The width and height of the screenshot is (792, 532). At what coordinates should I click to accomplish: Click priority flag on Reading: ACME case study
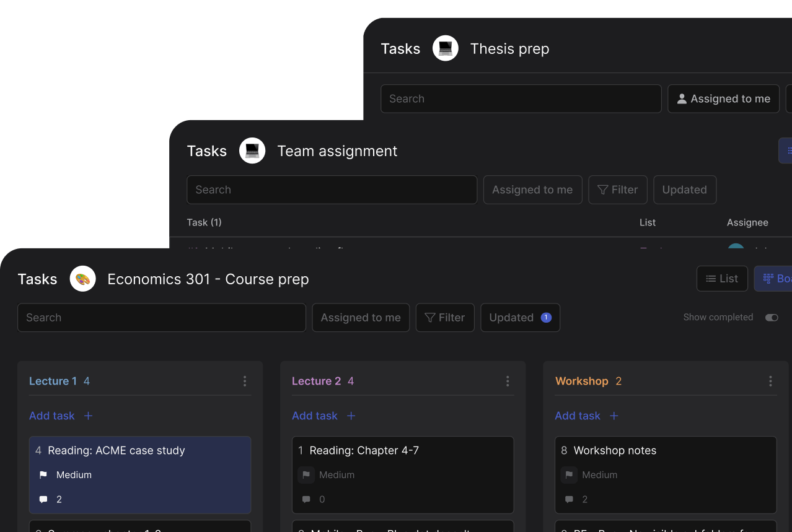coord(43,475)
